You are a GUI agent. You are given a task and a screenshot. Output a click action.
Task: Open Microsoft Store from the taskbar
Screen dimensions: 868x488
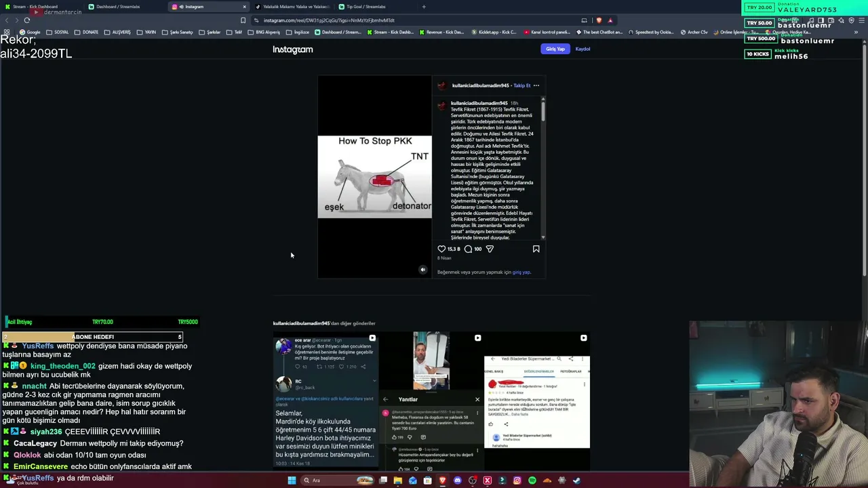click(428, 481)
